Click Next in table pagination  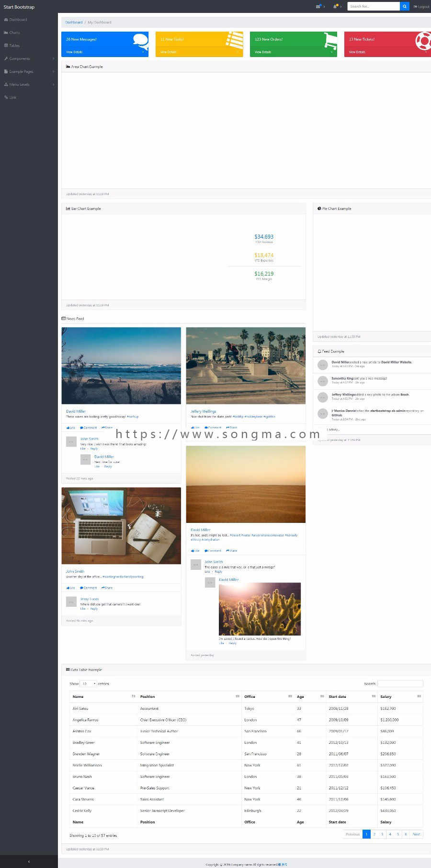pos(417,834)
